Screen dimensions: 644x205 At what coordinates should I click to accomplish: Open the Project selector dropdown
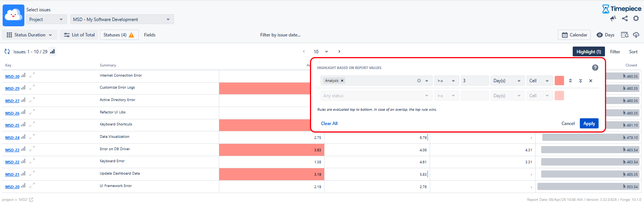pos(47,19)
